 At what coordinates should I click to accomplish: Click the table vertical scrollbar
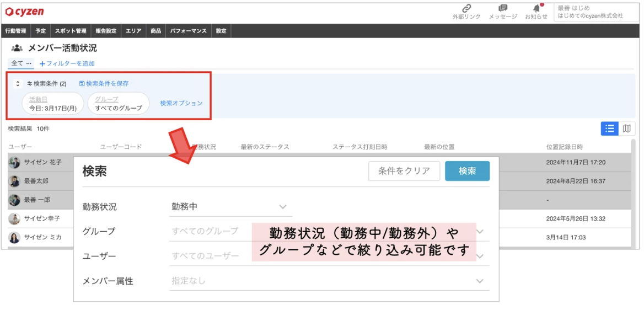pos(634,193)
